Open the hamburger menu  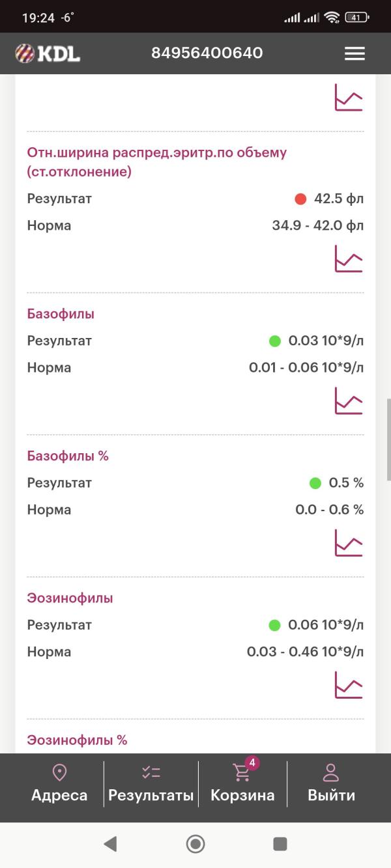click(x=355, y=53)
